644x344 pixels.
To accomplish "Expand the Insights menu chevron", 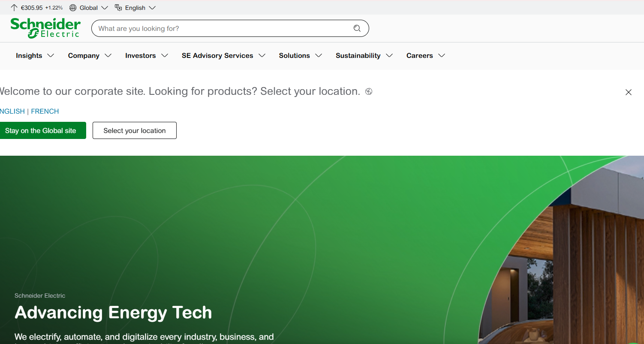I will pyautogui.click(x=51, y=56).
